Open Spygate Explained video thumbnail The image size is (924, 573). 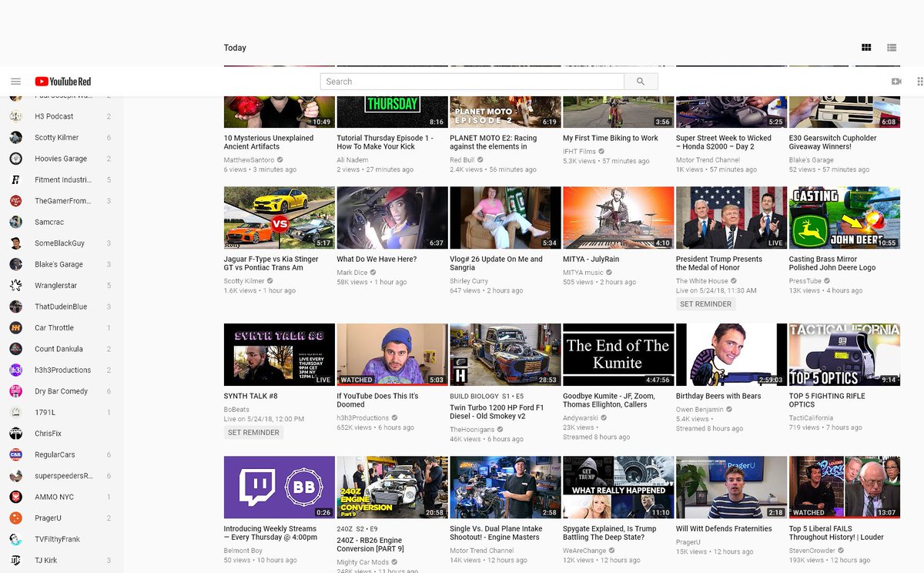coord(618,487)
